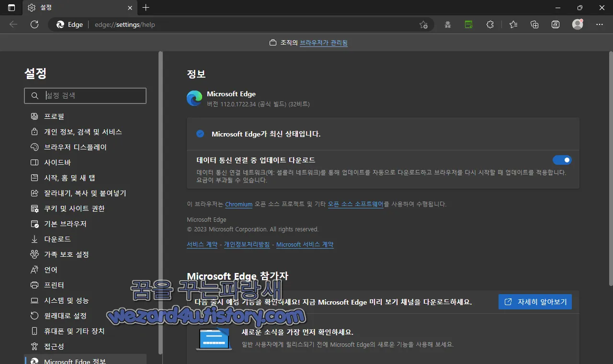Select the 설정 browser tab

(80, 8)
